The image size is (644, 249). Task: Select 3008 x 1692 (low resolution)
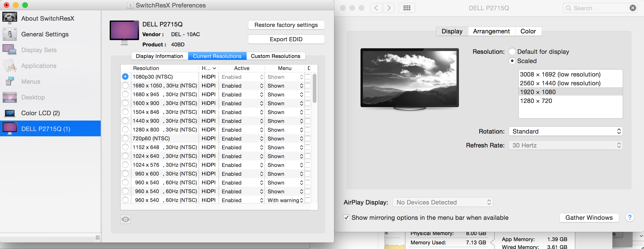pyautogui.click(x=570, y=74)
